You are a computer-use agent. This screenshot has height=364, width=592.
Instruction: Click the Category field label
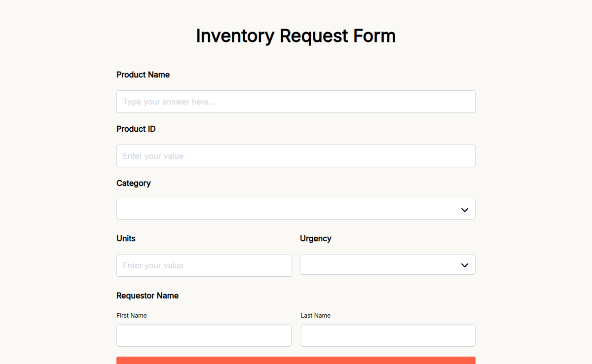(133, 183)
